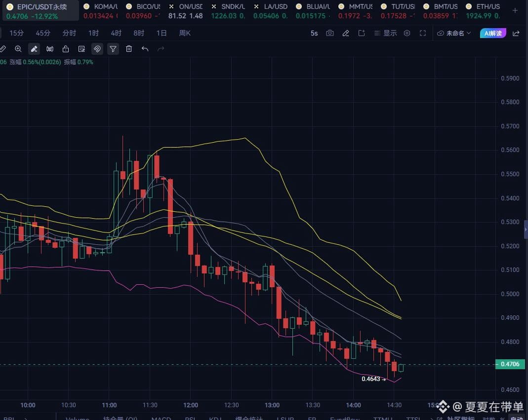528x420 pixels.
Task: Open the BLUAI symbol tab
Action: click(313, 11)
